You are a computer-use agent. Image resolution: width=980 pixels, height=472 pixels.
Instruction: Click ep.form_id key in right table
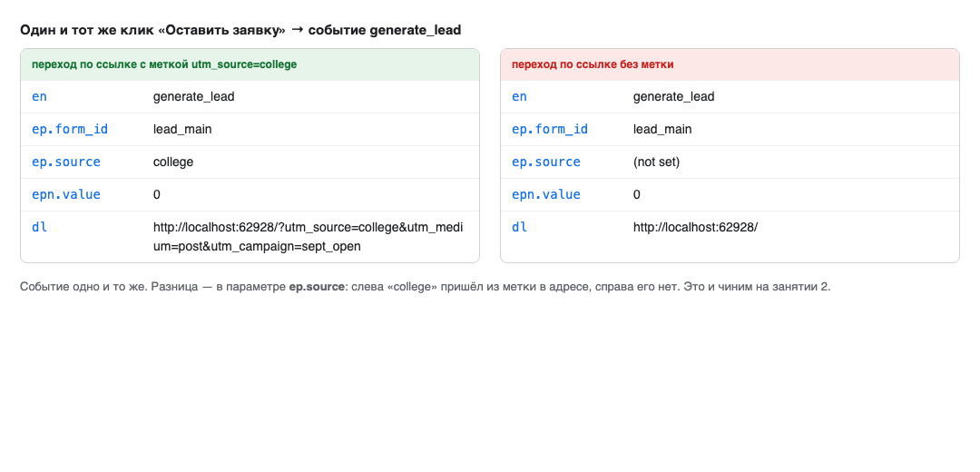(550, 130)
